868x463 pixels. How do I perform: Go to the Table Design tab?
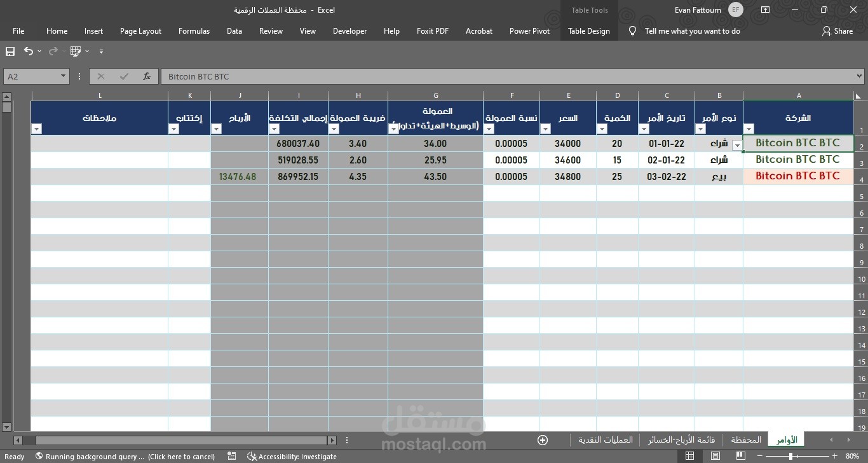tap(589, 31)
